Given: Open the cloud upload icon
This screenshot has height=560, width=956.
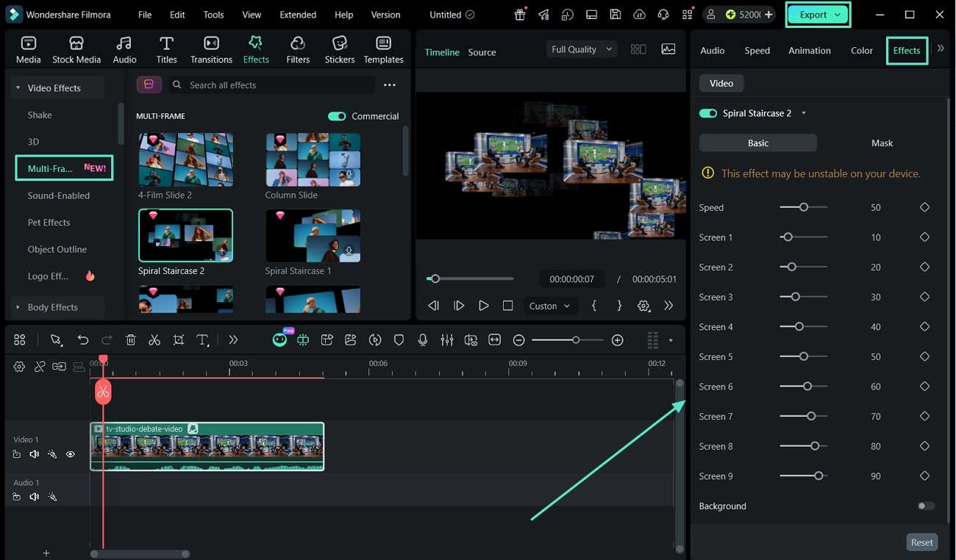Looking at the screenshot, I should click(640, 15).
